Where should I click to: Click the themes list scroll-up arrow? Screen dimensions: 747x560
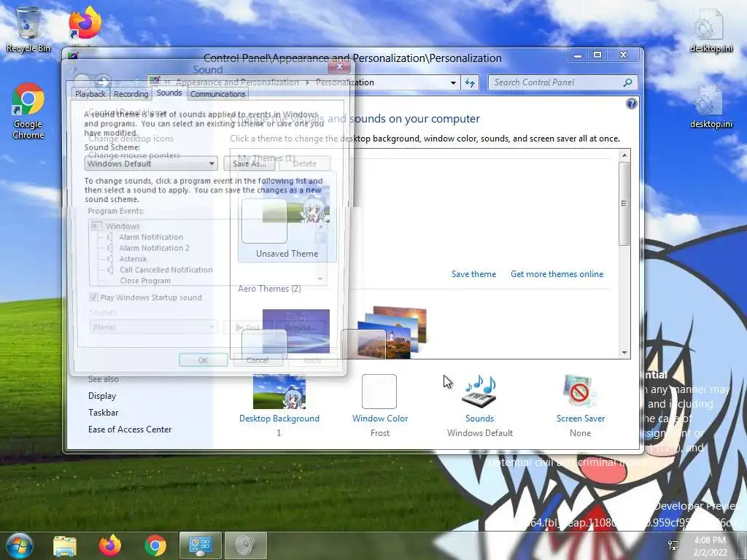624,155
